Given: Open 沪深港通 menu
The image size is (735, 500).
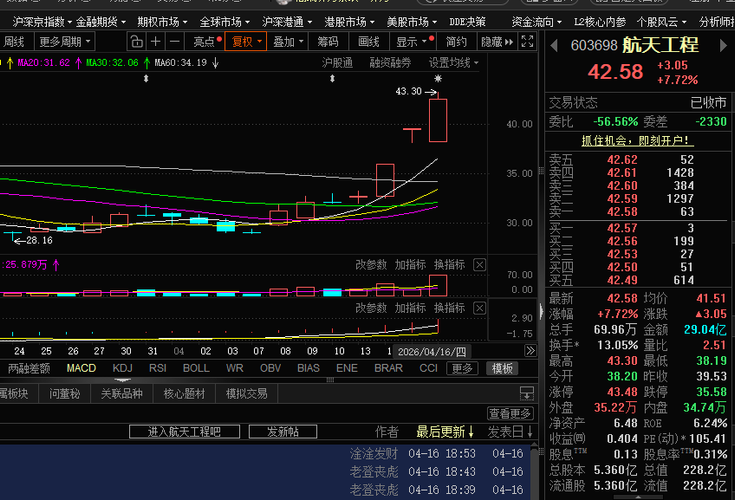Looking at the screenshot, I should (x=287, y=22).
